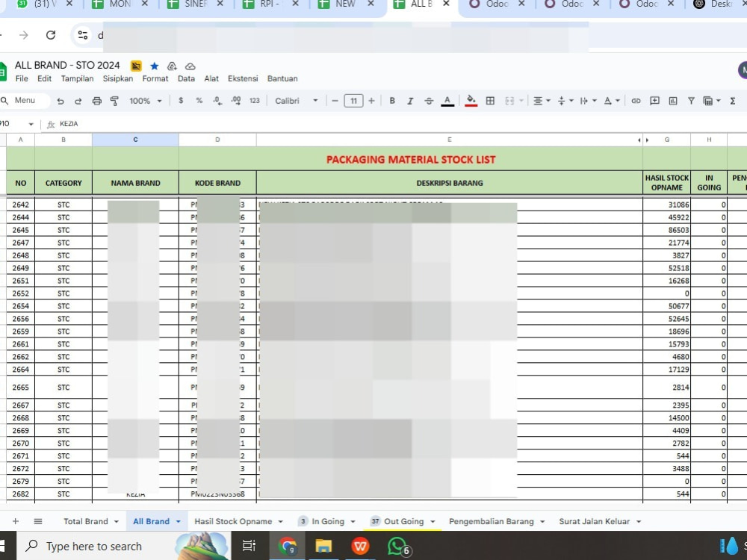Image resolution: width=747 pixels, height=560 pixels.
Task: Print the spreadsheet using printer icon
Action: pos(96,101)
